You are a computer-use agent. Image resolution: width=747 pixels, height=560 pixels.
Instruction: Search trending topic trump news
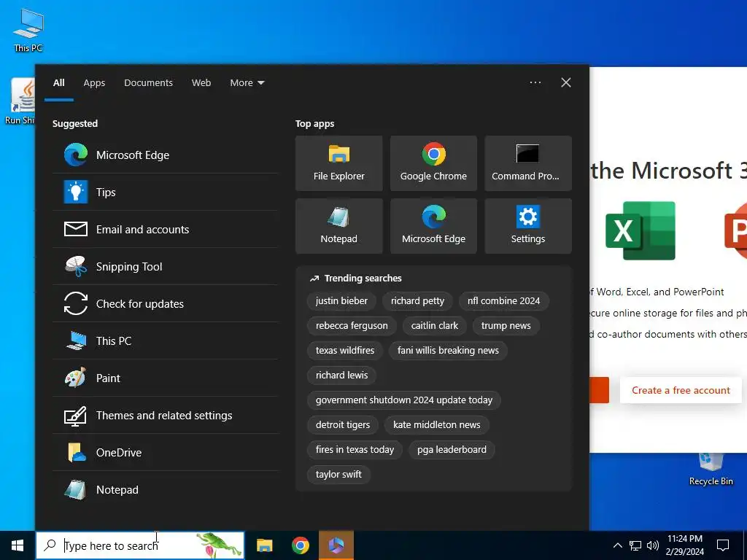click(506, 326)
